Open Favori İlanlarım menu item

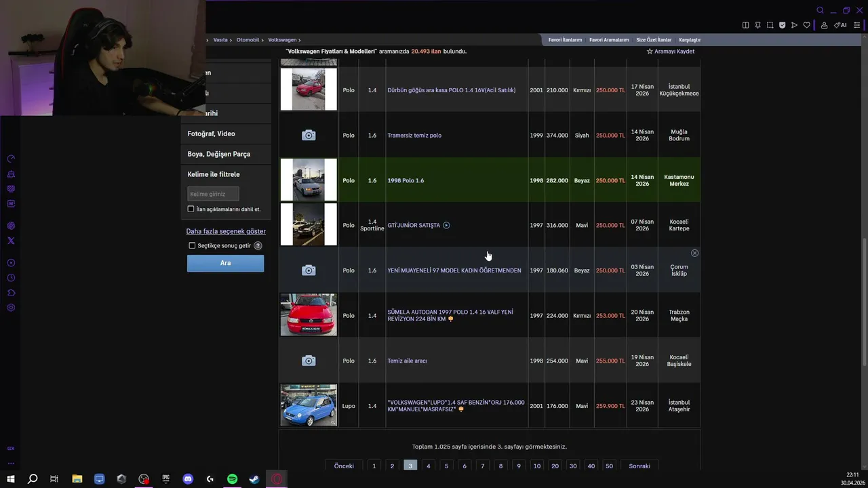click(x=565, y=40)
